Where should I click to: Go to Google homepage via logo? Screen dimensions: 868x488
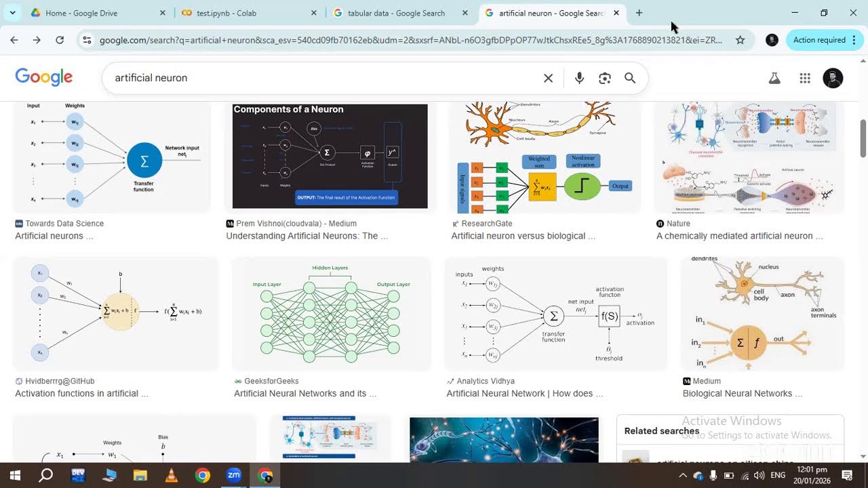tap(44, 77)
